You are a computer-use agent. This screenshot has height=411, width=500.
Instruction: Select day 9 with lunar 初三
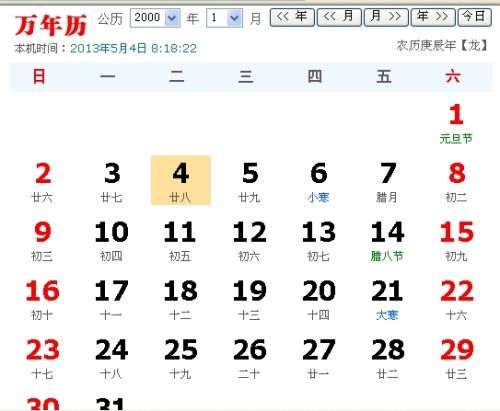pos(42,241)
